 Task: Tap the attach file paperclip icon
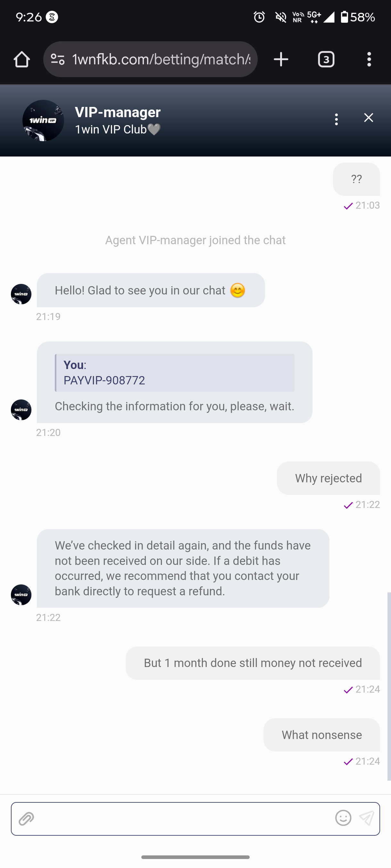point(26,818)
